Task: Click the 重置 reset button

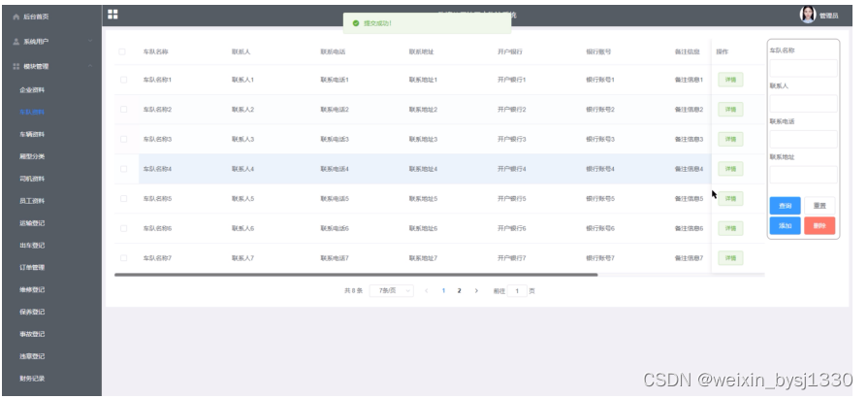Action: pyautogui.click(x=820, y=206)
